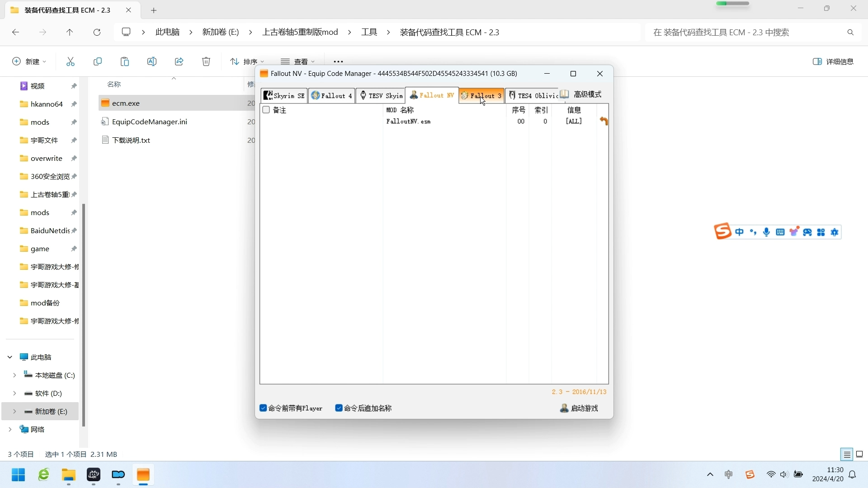Expand 本地磁盘 (C:) tree node
The image size is (868, 488).
tap(14, 375)
